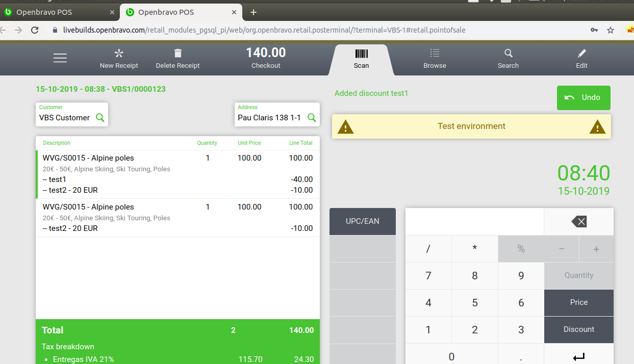Select the second Alpine poles line item

(x=177, y=218)
